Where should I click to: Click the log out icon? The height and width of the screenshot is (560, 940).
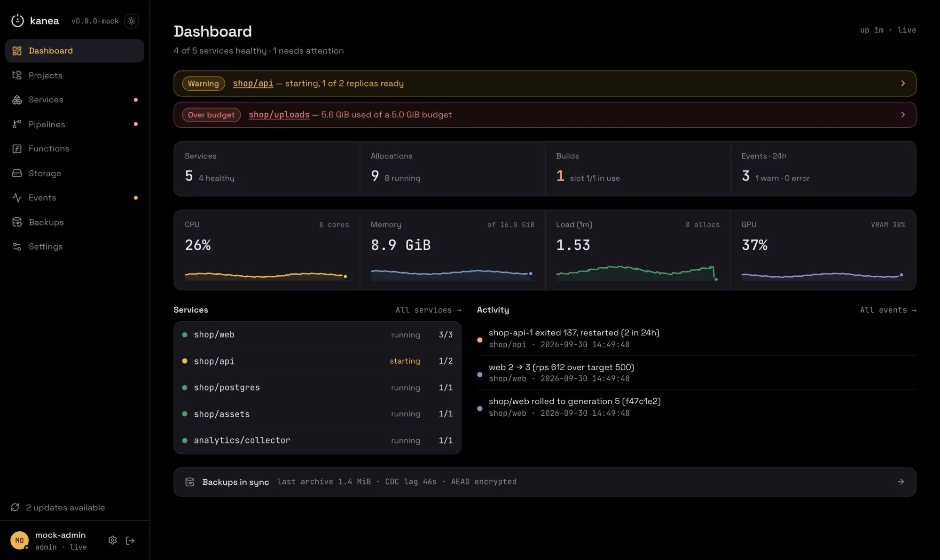(x=130, y=541)
